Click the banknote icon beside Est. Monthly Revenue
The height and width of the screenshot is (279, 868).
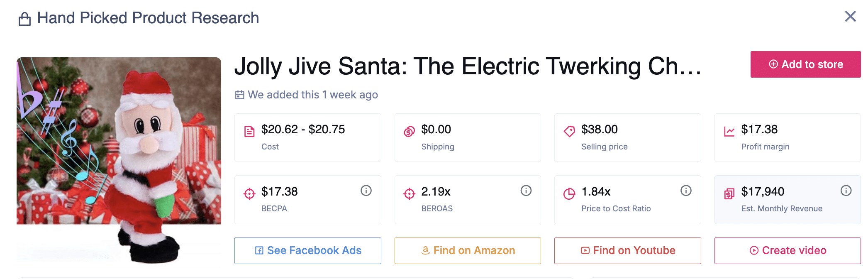[x=729, y=193]
